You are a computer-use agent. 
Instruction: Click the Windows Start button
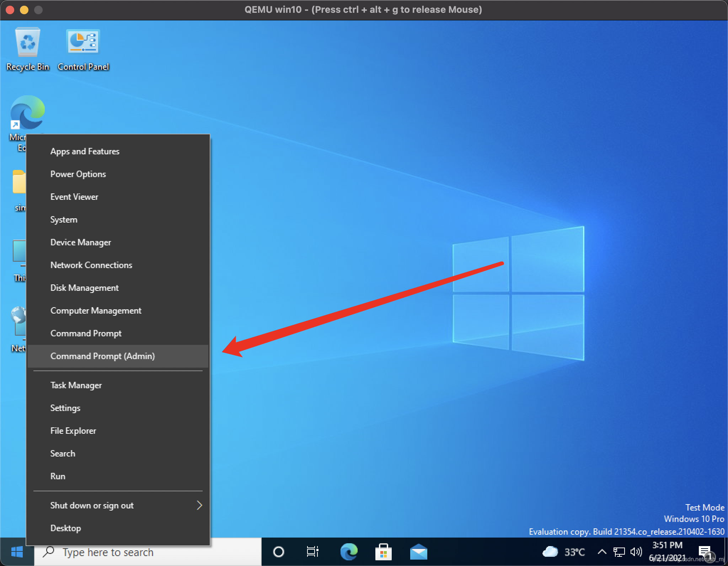(x=17, y=551)
